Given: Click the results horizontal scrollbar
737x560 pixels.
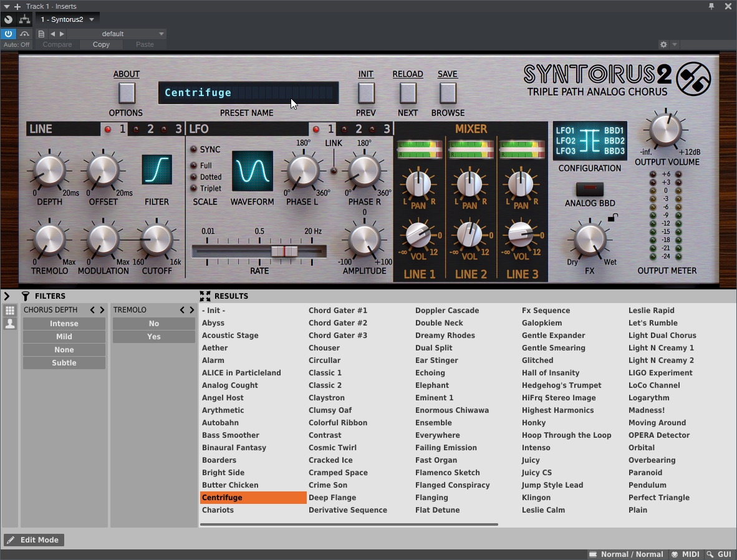Looking at the screenshot, I should click(349, 524).
